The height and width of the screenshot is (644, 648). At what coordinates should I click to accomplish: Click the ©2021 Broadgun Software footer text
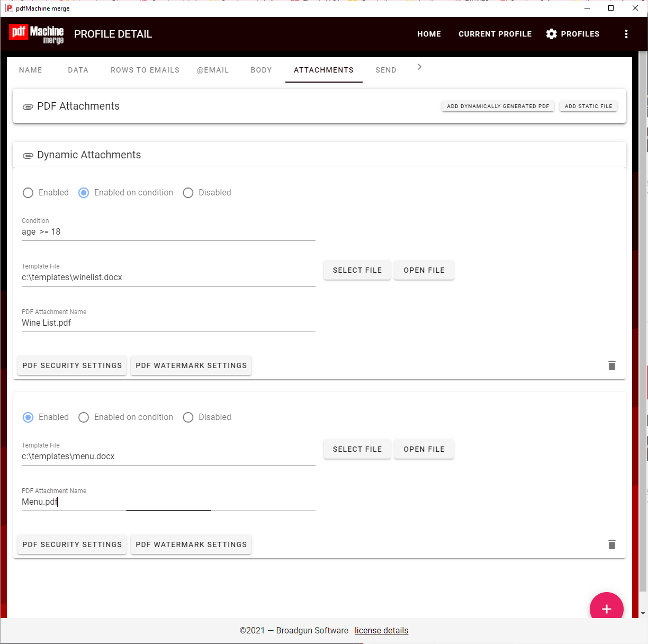coord(294,630)
